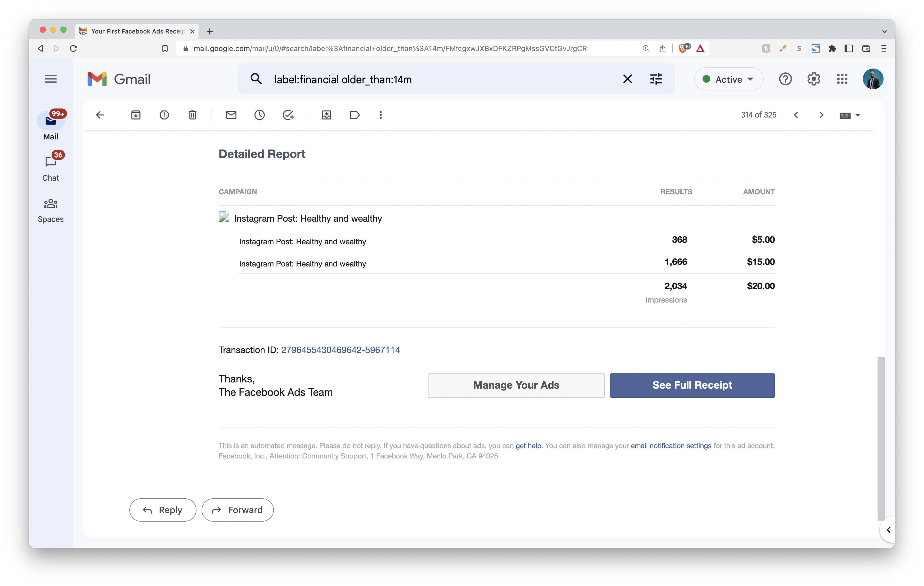
Task: Add this email to Tasks
Action: (x=288, y=115)
